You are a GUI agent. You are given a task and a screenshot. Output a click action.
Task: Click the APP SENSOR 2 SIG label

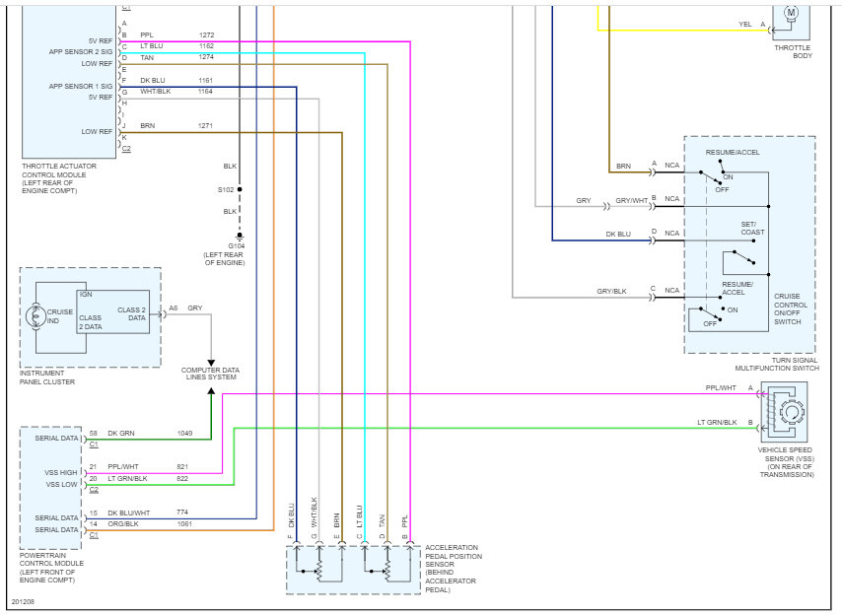point(81,51)
